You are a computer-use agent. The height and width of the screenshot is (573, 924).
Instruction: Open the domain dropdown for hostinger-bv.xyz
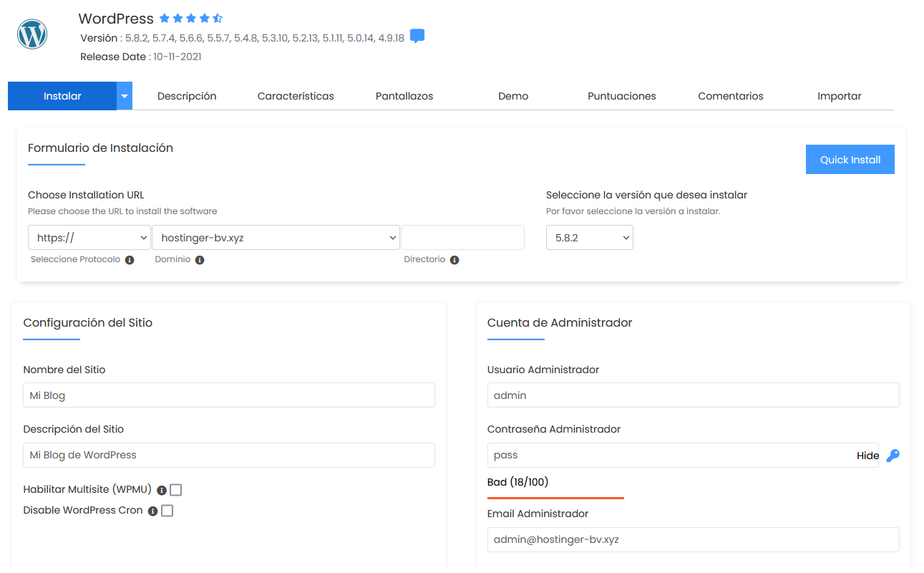pyautogui.click(x=276, y=237)
